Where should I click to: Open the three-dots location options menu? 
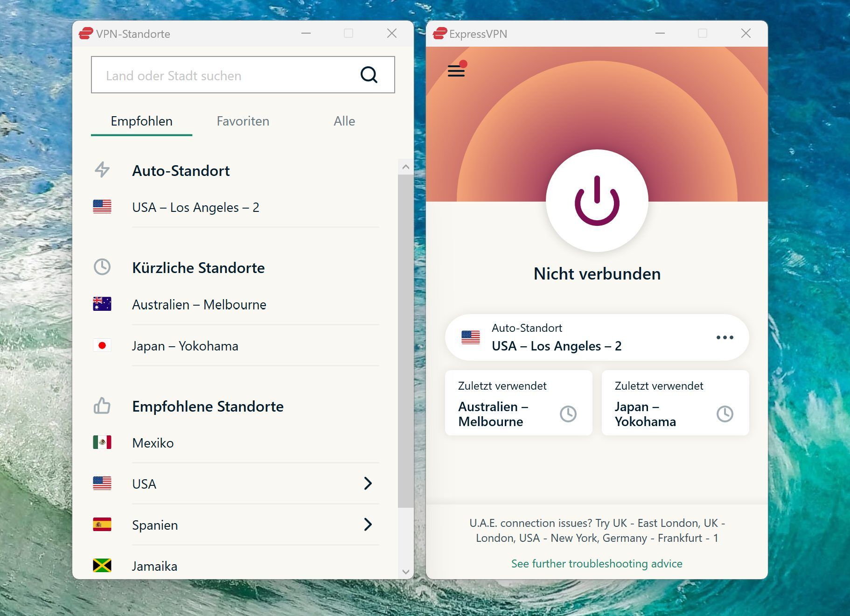click(x=725, y=337)
